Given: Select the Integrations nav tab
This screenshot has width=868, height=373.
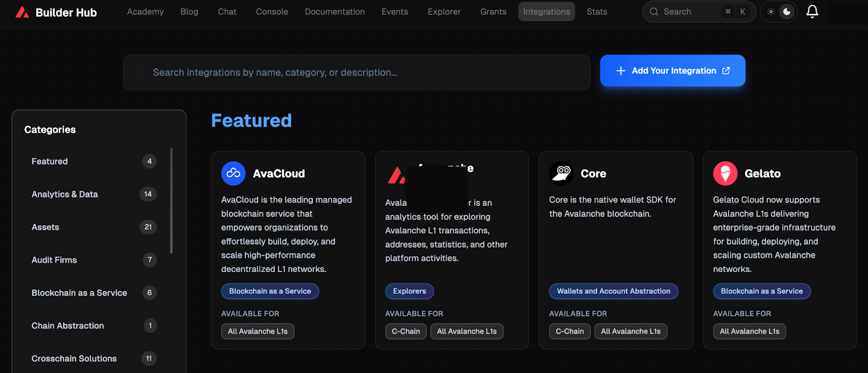Looking at the screenshot, I should [546, 11].
